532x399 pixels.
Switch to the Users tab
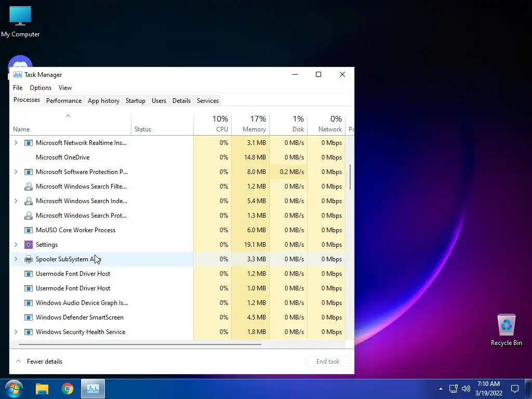[x=159, y=101]
